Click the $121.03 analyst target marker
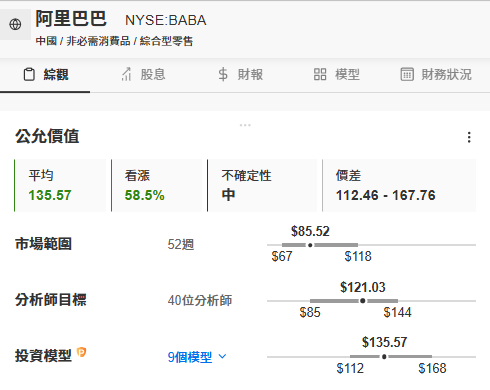 tap(363, 301)
